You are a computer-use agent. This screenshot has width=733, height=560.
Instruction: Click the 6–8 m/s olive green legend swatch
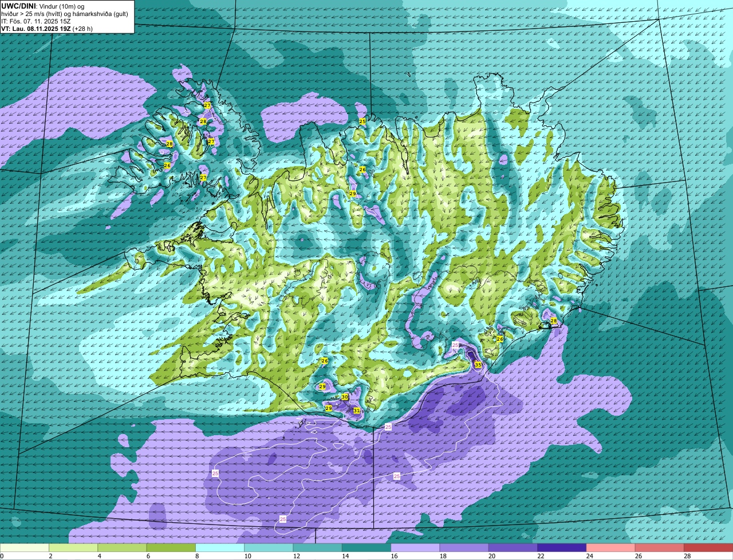coord(171,547)
